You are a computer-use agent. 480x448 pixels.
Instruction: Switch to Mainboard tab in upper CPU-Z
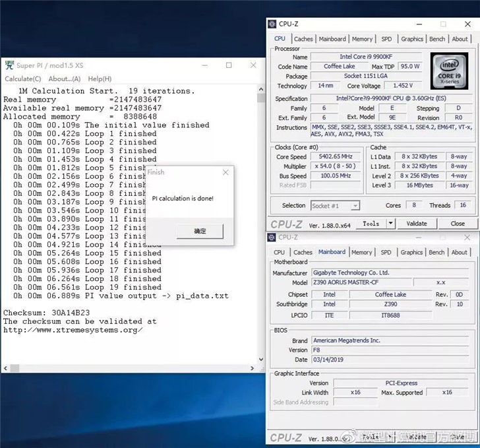tap(332, 39)
